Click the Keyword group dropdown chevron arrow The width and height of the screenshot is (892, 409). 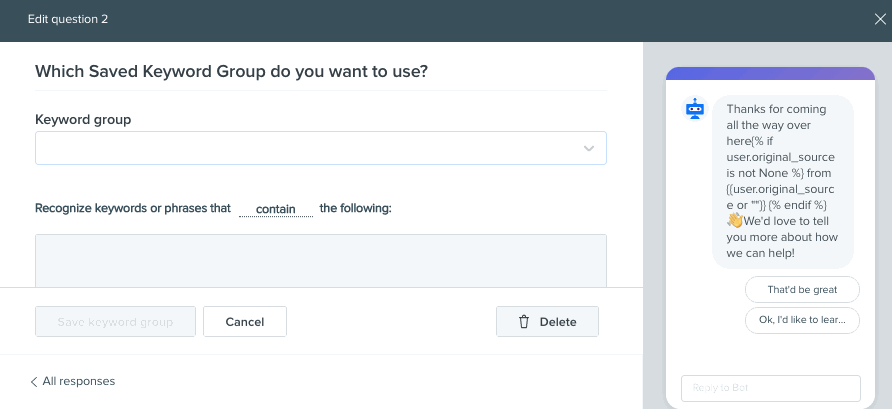tap(589, 148)
